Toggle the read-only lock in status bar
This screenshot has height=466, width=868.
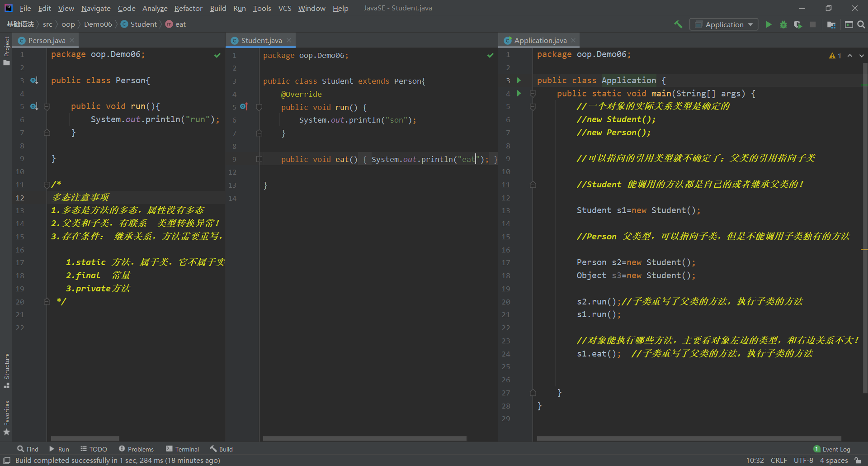click(x=858, y=460)
